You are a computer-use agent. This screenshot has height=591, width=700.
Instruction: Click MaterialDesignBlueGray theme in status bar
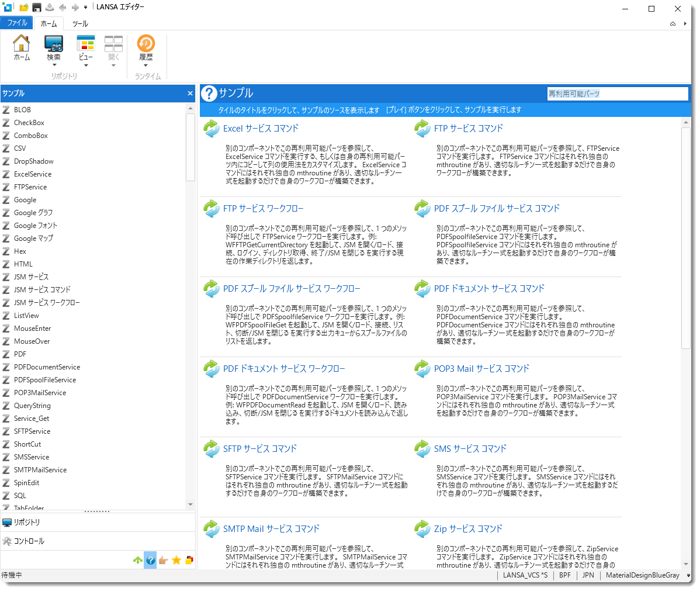point(642,575)
